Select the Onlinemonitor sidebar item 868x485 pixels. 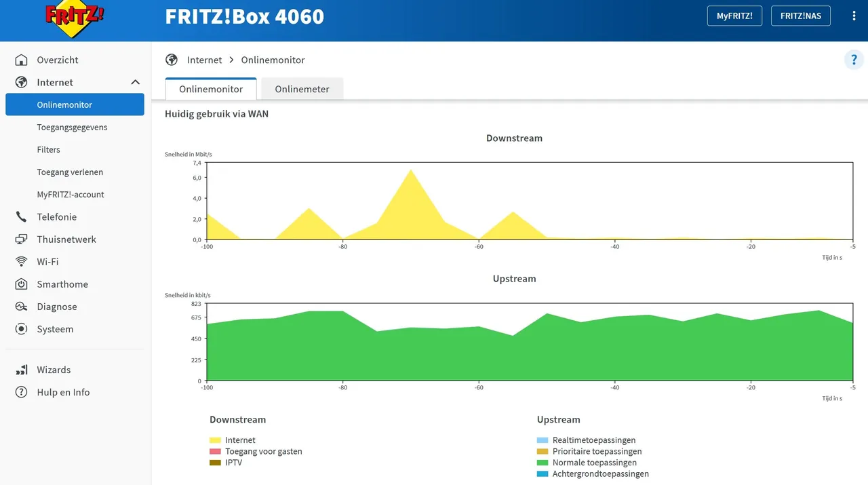(75, 104)
